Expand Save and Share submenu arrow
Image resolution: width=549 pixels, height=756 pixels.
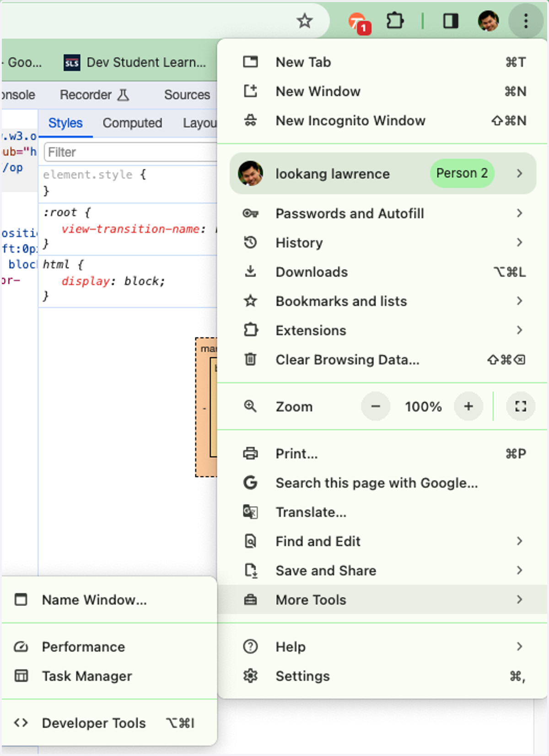pos(519,571)
